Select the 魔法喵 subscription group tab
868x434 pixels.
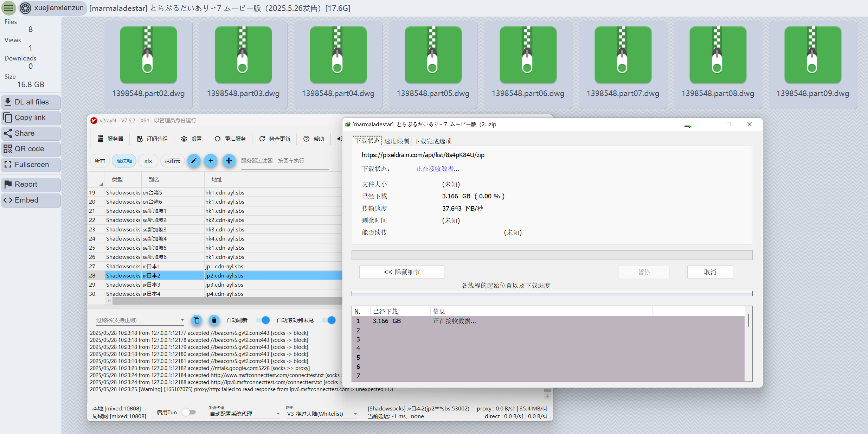click(x=124, y=161)
